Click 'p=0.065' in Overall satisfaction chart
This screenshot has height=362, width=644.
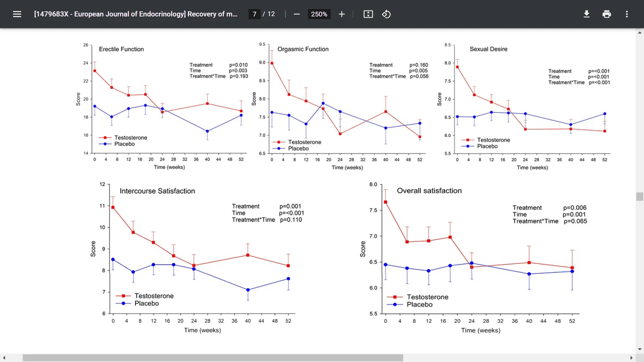pyautogui.click(x=575, y=221)
